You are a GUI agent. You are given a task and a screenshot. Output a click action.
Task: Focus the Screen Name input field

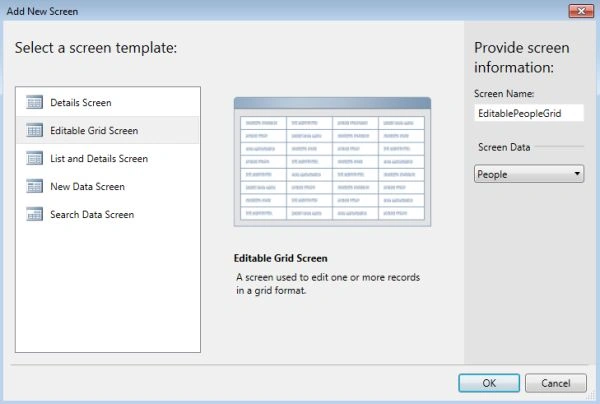click(529, 113)
